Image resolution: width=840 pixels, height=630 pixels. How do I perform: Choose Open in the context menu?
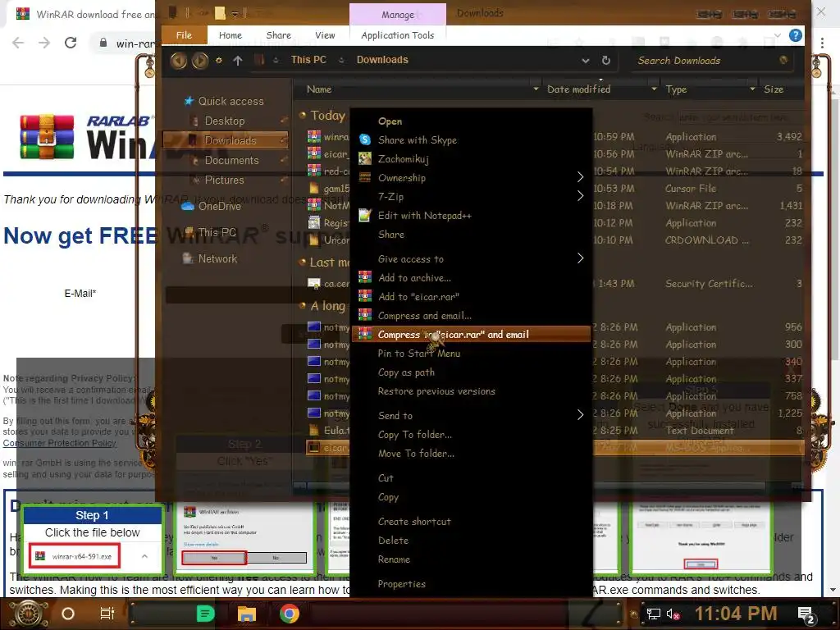coord(390,121)
